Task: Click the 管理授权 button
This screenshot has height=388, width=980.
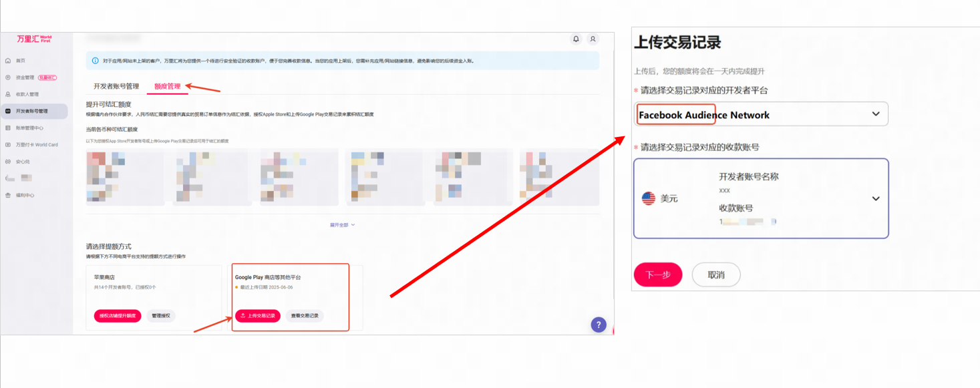Action: click(x=161, y=316)
